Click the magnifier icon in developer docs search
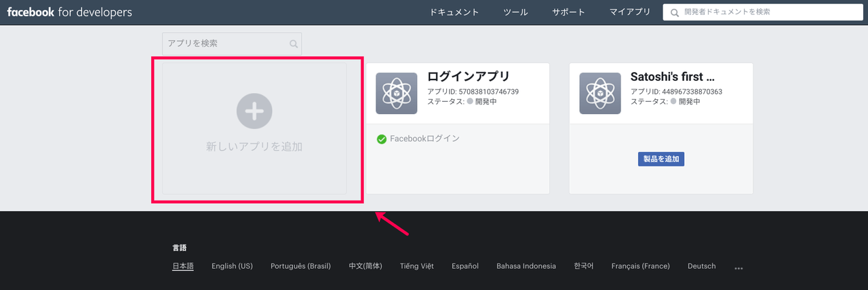This screenshot has height=290, width=868. click(675, 12)
